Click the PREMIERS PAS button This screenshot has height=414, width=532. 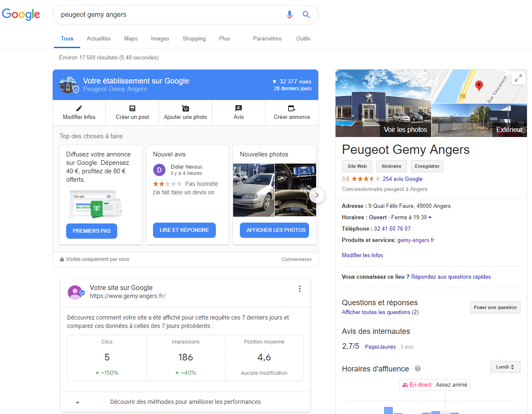[91, 231]
